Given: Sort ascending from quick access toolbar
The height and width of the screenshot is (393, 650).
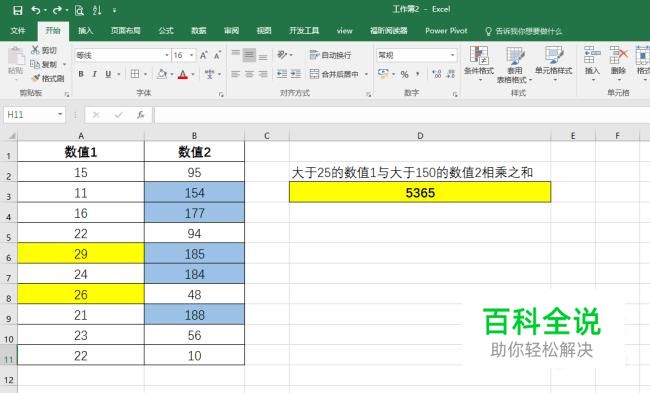Looking at the screenshot, I should [97, 10].
